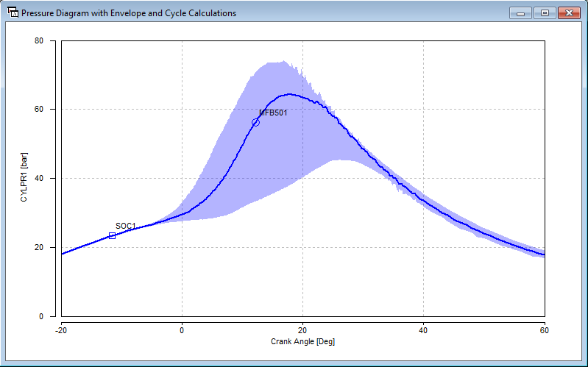Maximize the Pressure Diagram window
Viewport: 588px width, 367px height.
(x=544, y=13)
